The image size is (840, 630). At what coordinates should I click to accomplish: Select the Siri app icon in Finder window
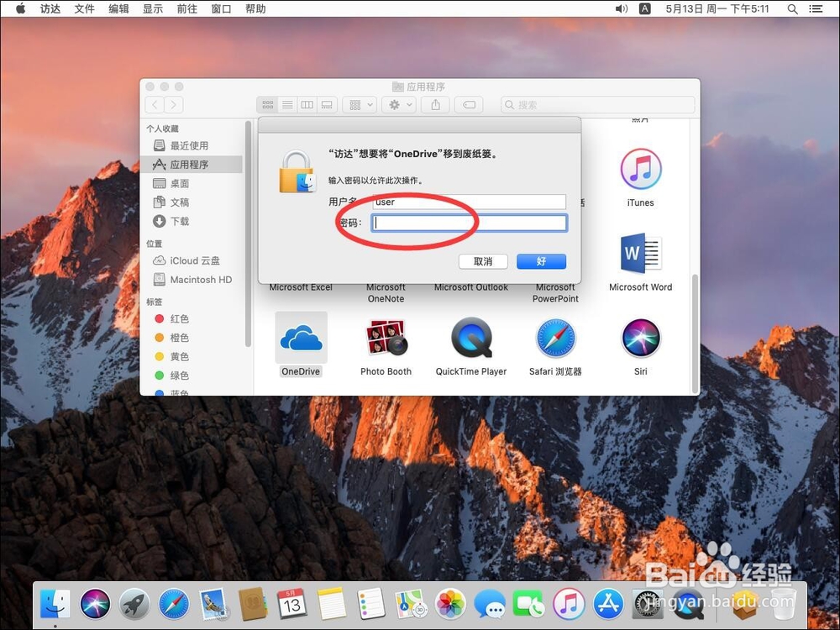(641, 339)
